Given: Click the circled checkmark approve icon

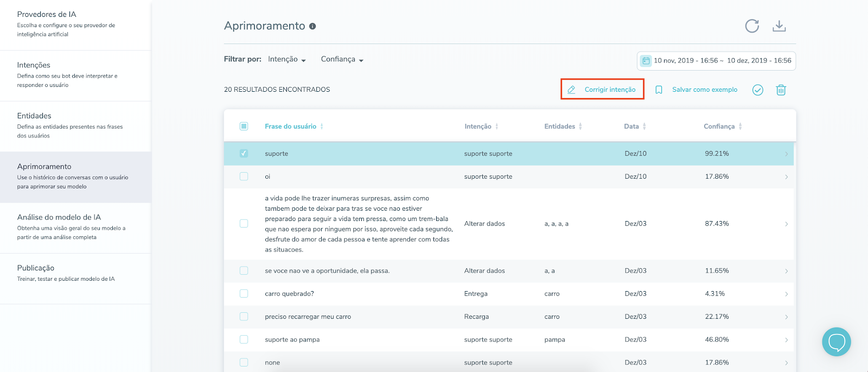Looking at the screenshot, I should click(x=758, y=90).
